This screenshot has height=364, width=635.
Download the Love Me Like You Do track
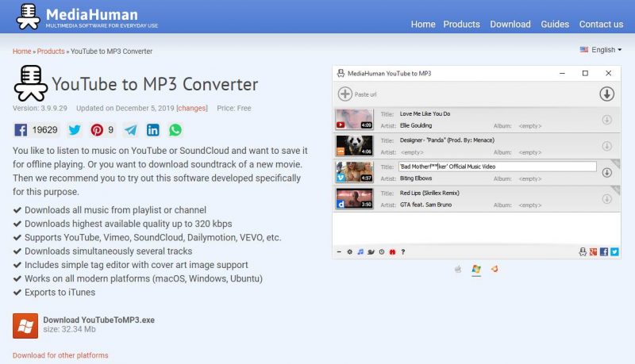click(x=606, y=120)
